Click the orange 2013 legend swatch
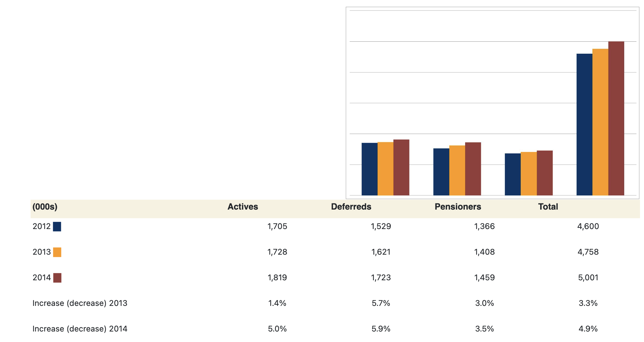644x342 pixels. click(x=57, y=252)
